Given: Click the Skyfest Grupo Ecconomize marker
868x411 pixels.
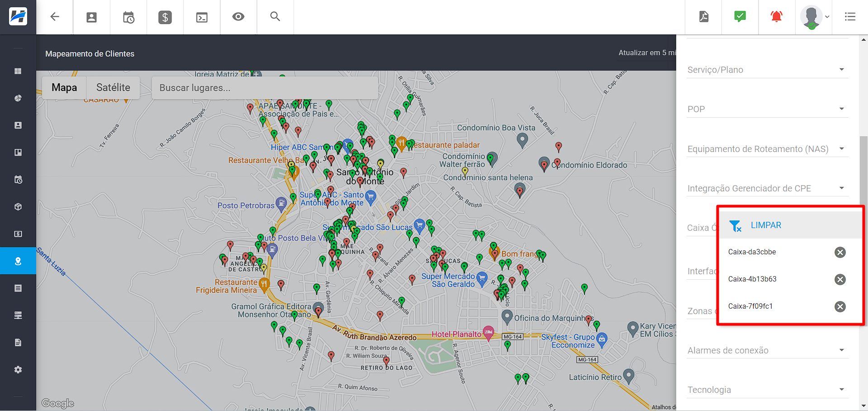Looking at the screenshot, I should [x=602, y=339].
